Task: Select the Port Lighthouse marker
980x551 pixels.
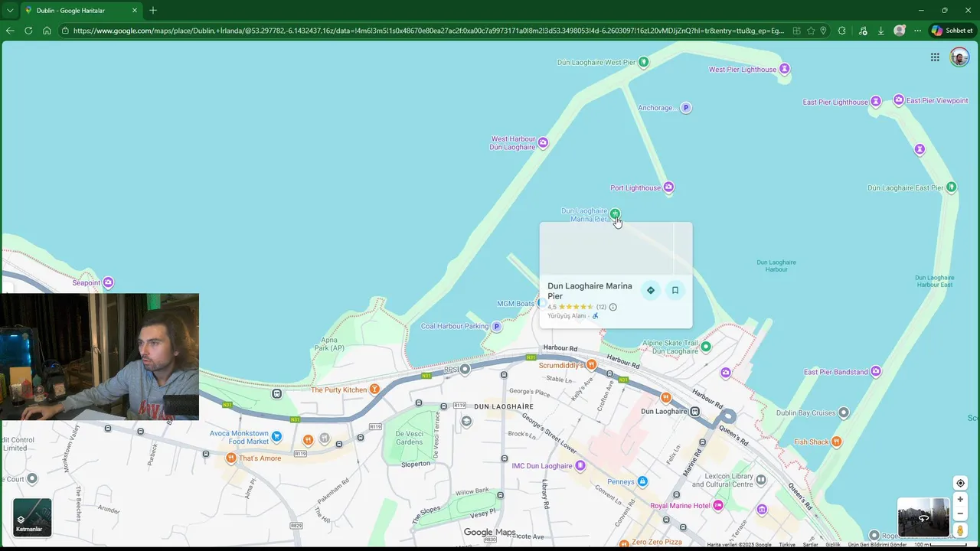Action: coord(668,187)
